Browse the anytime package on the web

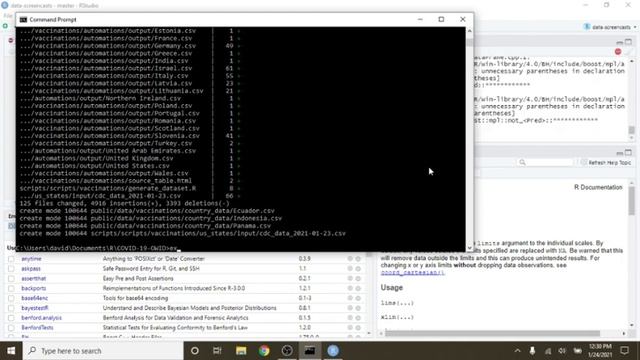[350, 259]
